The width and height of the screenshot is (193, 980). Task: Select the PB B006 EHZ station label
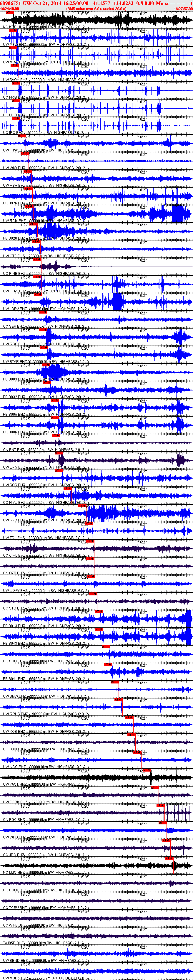(x=44, y=432)
